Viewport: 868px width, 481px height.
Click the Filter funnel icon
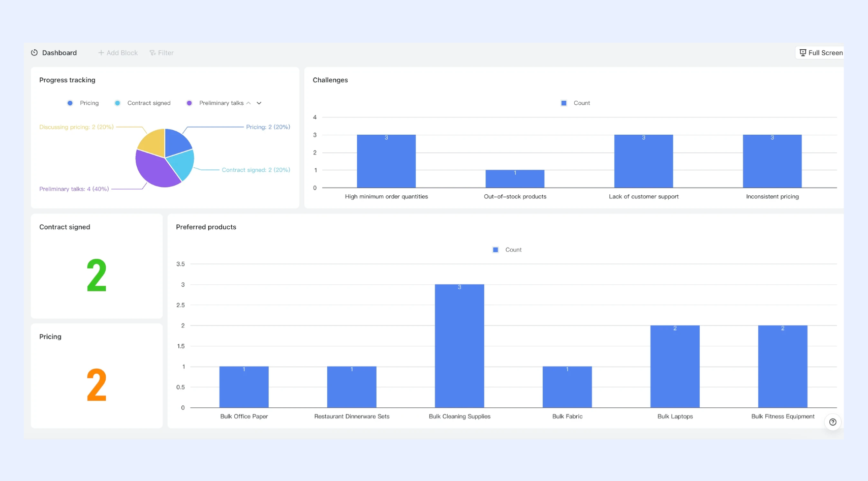[152, 53]
